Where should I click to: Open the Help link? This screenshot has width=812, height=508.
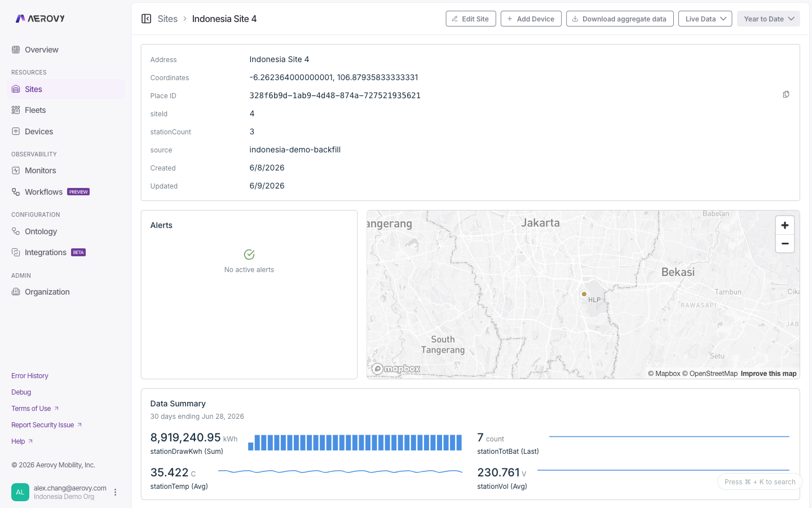tap(22, 441)
